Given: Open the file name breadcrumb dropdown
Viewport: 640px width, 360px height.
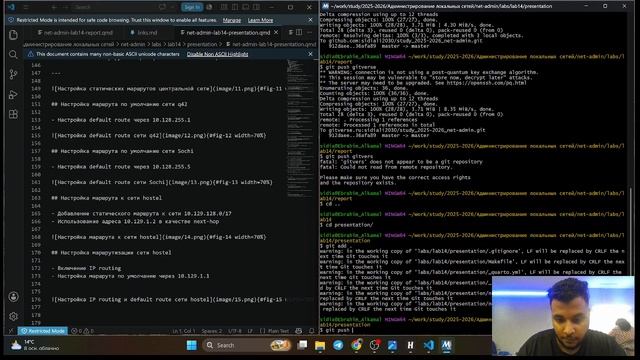Looking at the screenshot, I should [x=271, y=44].
